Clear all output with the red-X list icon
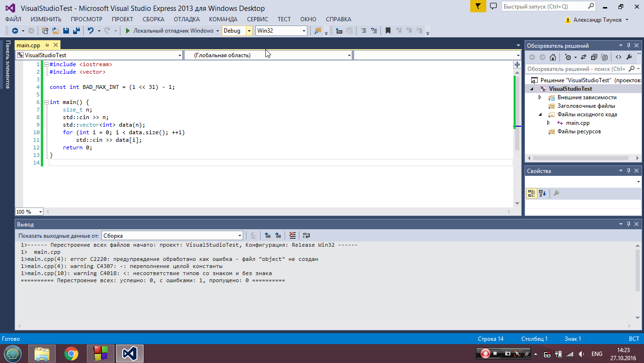Image resolution: width=644 pixels, height=363 pixels. pyautogui.click(x=293, y=235)
